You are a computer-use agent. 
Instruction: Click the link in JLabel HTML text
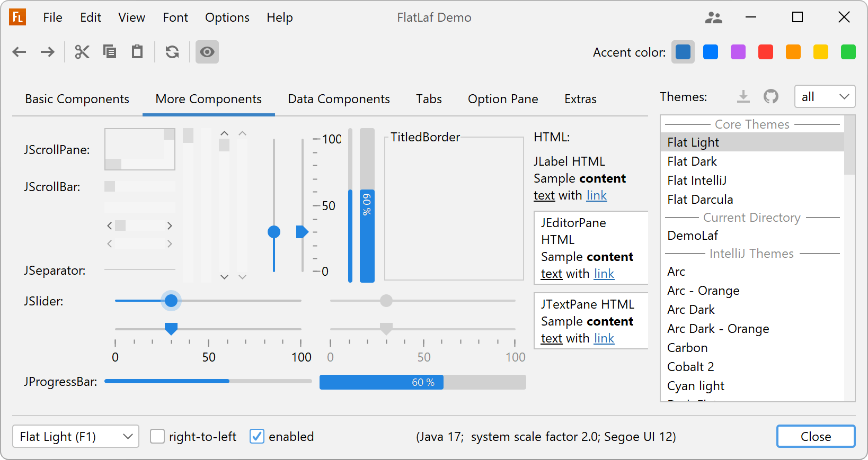point(596,195)
